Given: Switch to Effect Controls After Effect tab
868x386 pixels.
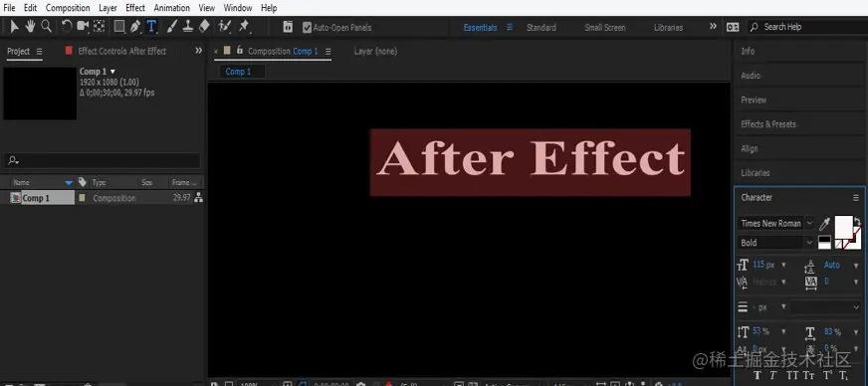Looking at the screenshot, I should 121,51.
